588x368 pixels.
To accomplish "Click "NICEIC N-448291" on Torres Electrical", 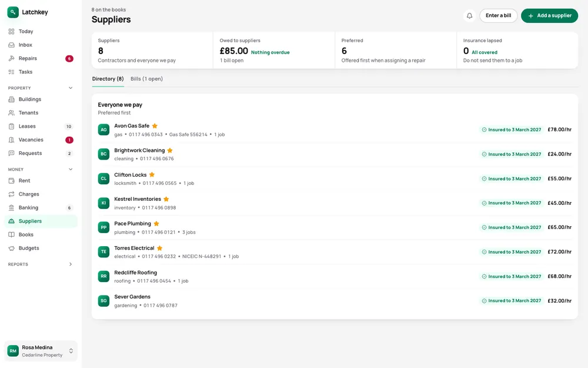I will [x=202, y=257].
